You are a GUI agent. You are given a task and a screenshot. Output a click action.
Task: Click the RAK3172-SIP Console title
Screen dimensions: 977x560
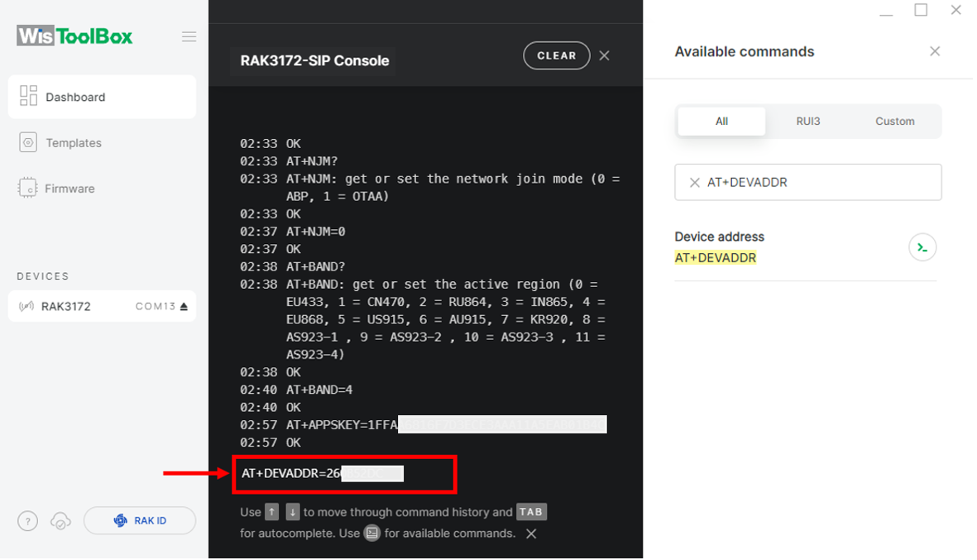(x=314, y=60)
